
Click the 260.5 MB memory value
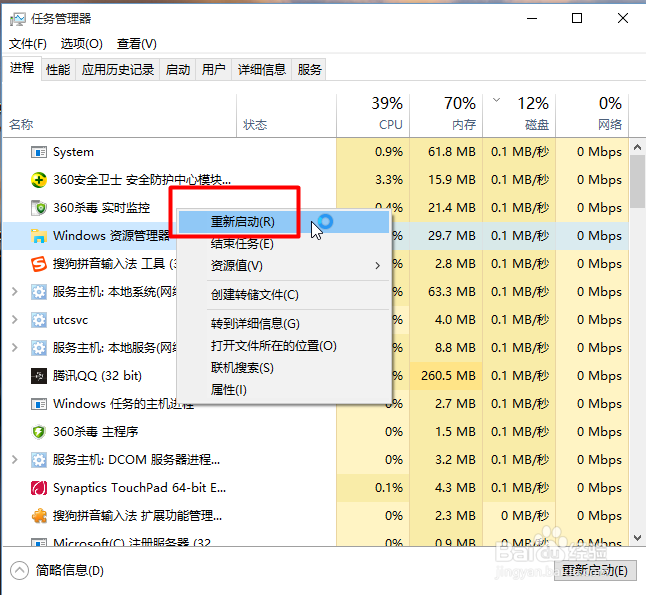click(448, 376)
